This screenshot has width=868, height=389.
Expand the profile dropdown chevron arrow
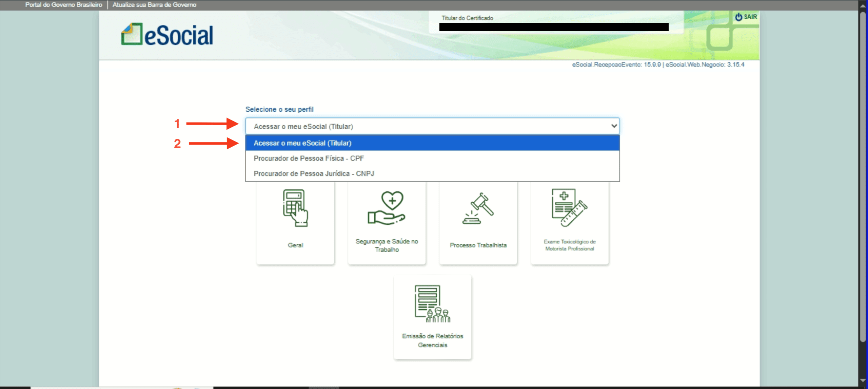[614, 126]
